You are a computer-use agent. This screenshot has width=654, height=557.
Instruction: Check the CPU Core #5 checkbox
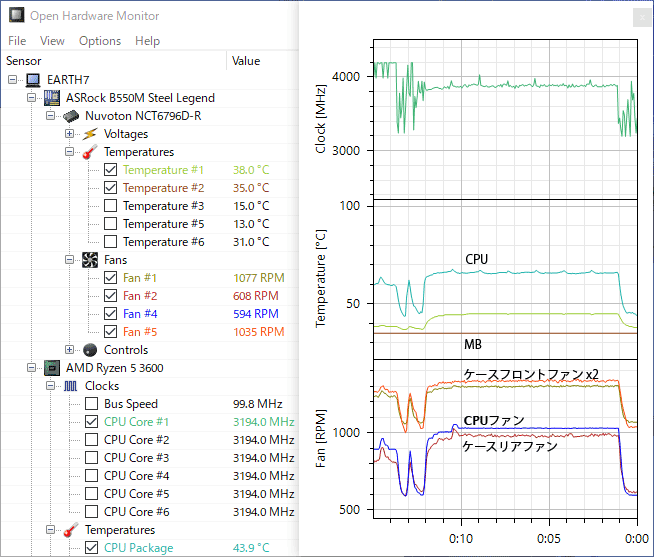pyautogui.click(x=92, y=494)
